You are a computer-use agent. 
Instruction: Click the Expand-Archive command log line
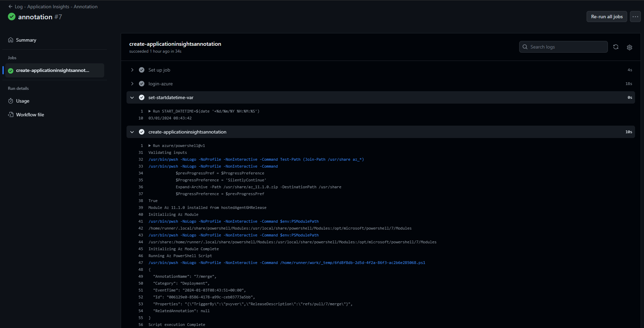(259, 187)
